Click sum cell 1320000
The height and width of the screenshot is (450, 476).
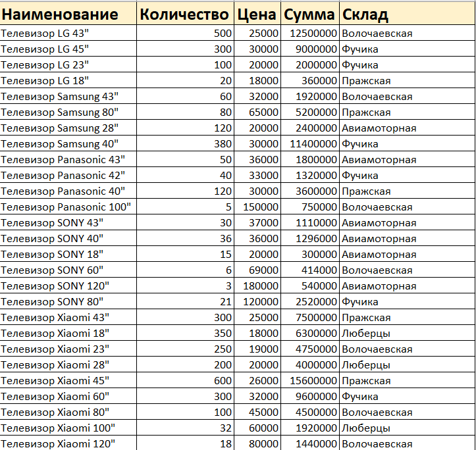tap(310, 175)
